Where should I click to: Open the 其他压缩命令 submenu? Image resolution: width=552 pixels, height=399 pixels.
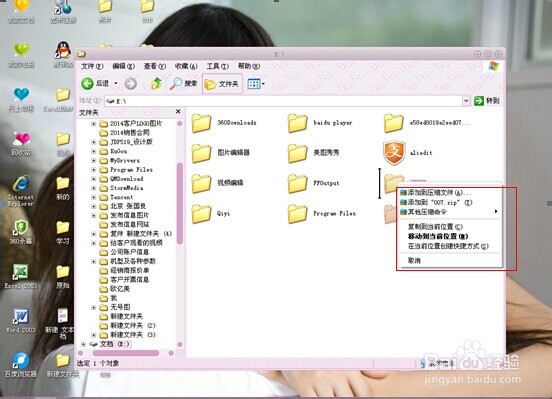tap(450, 212)
